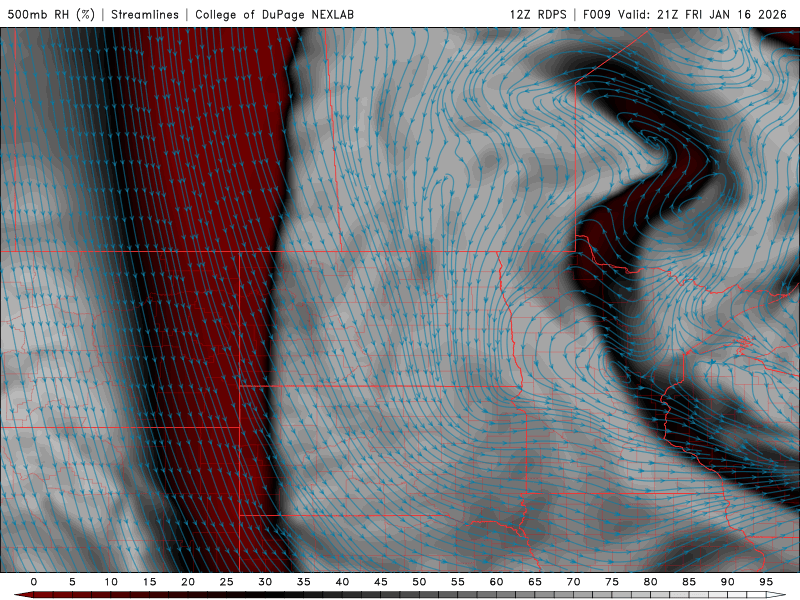Click the '40' colorbar tick label
The width and height of the screenshot is (800, 600).
pos(342,582)
